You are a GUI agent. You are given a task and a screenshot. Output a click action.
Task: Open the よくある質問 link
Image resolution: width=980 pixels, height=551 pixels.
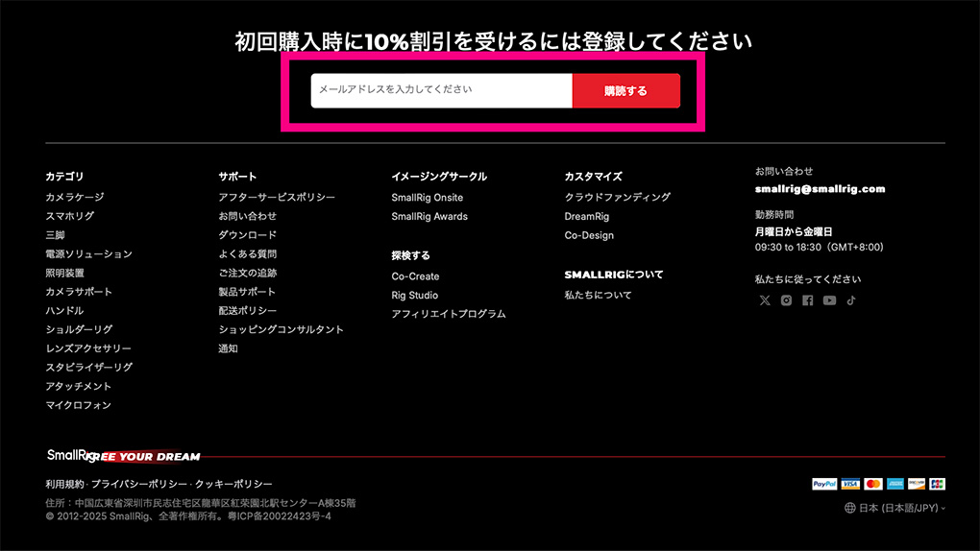click(248, 253)
